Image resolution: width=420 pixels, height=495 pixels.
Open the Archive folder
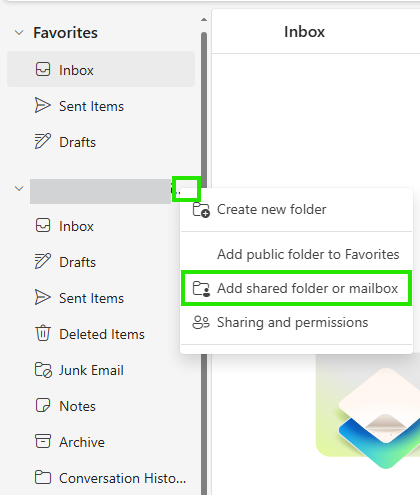(x=82, y=442)
